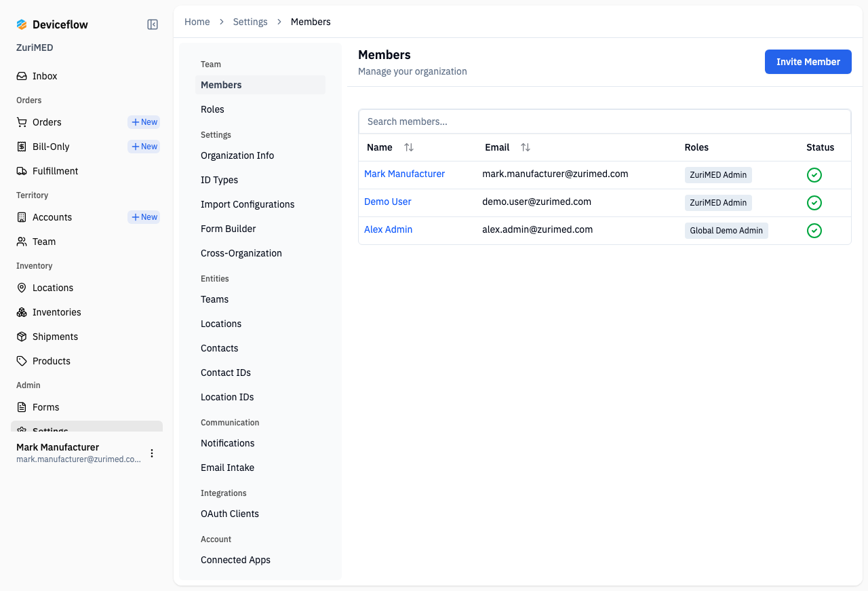Collapse the sidebar with the panel icon
868x591 pixels.
click(153, 24)
